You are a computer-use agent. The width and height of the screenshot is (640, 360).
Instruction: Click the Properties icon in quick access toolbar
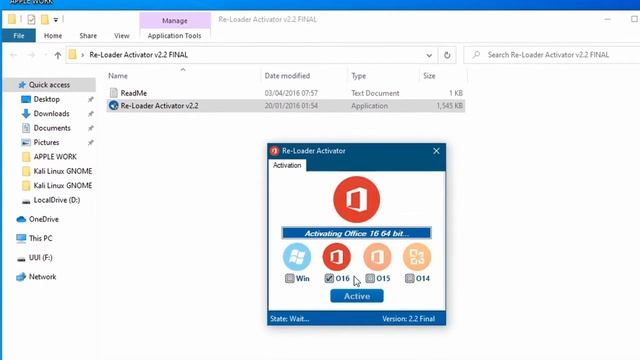coord(31,19)
